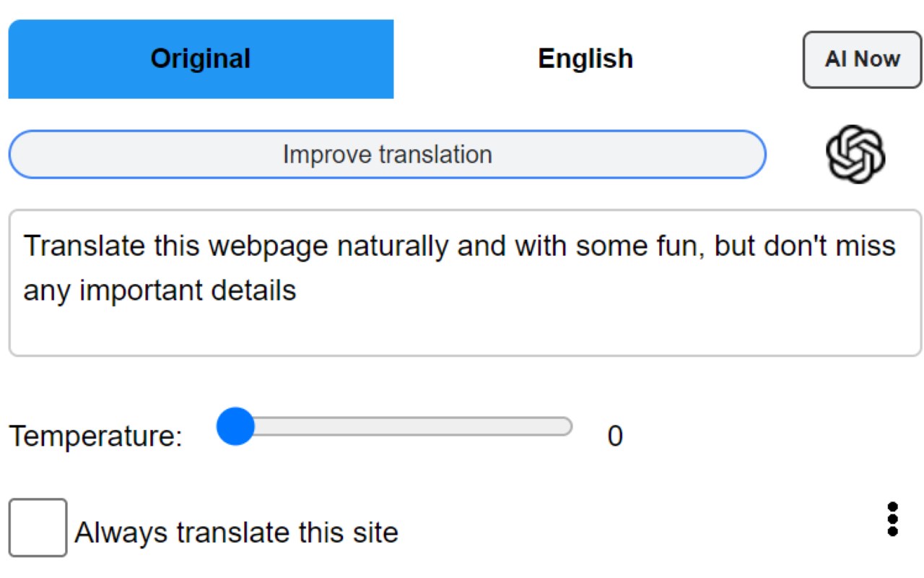Open the three-dot more options menu
Screen dimensions: 924x578
pyautogui.click(x=893, y=519)
